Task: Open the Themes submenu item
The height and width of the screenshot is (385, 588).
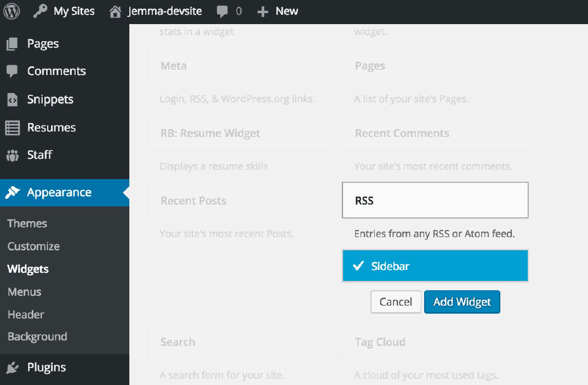Action: point(27,223)
